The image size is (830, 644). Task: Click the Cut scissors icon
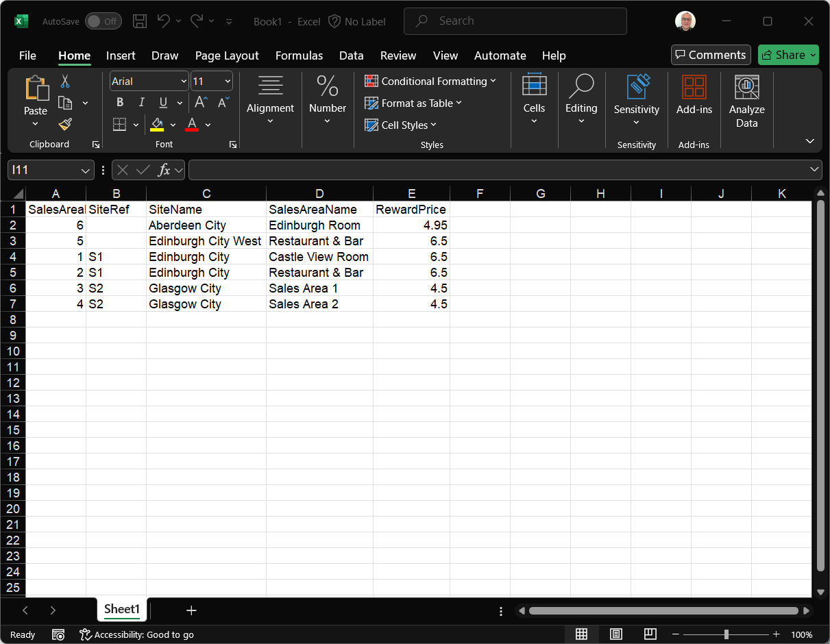pos(65,82)
